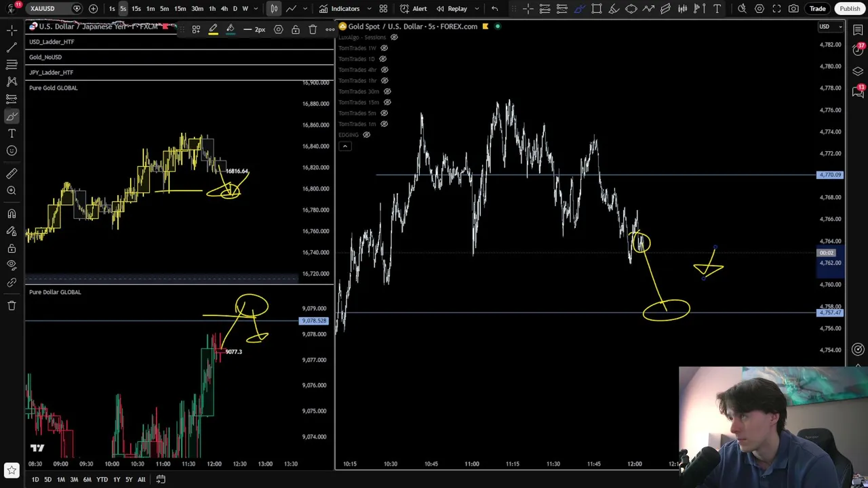Open drawing settings in the floating toolbar
This screenshot has height=488, width=868.
pyautogui.click(x=279, y=30)
